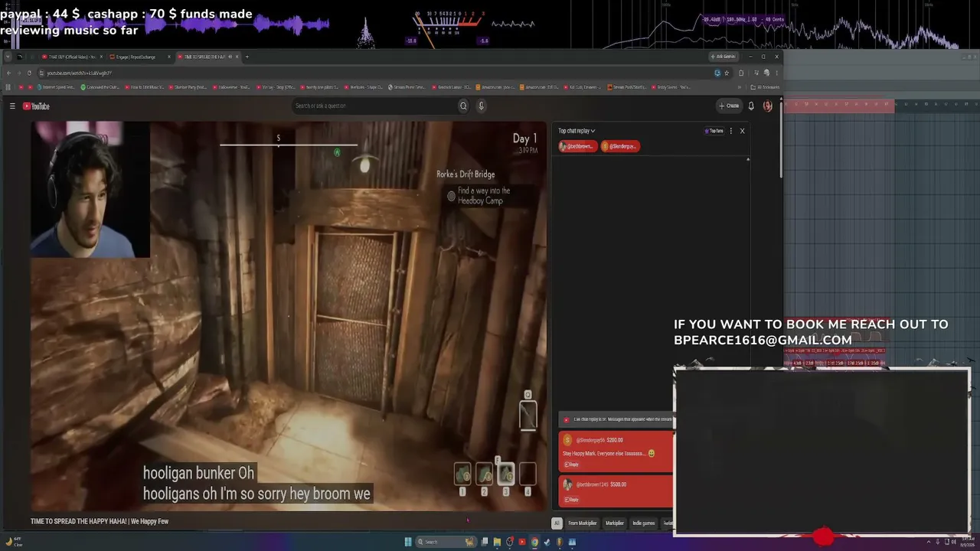This screenshot has height=551, width=980.
Task: Click bethbrown1245's avatar in chat
Action: (x=567, y=484)
